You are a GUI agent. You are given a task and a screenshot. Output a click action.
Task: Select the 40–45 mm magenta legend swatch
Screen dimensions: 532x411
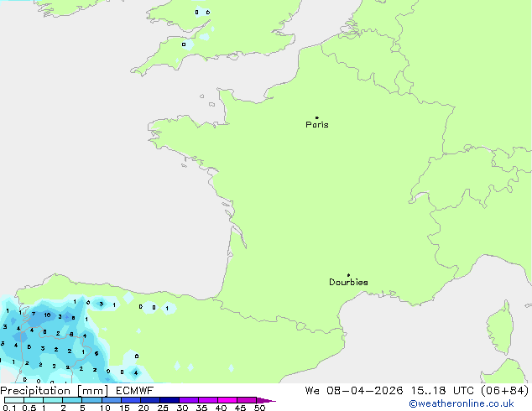pyautogui.click(x=227, y=400)
